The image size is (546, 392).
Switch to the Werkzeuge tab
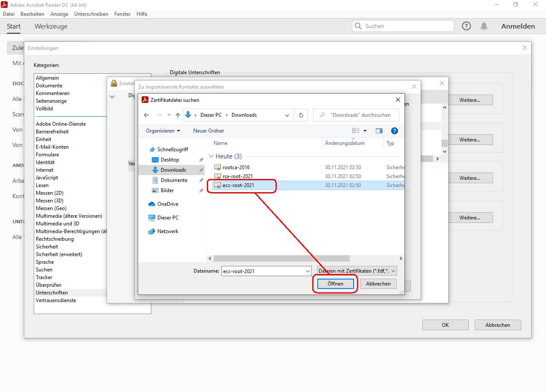point(51,26)
